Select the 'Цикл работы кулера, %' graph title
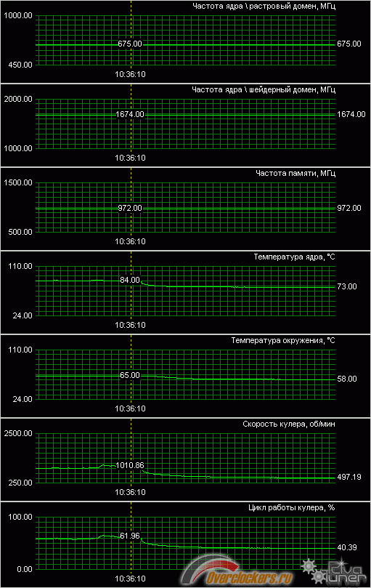 tap(292, 508)
